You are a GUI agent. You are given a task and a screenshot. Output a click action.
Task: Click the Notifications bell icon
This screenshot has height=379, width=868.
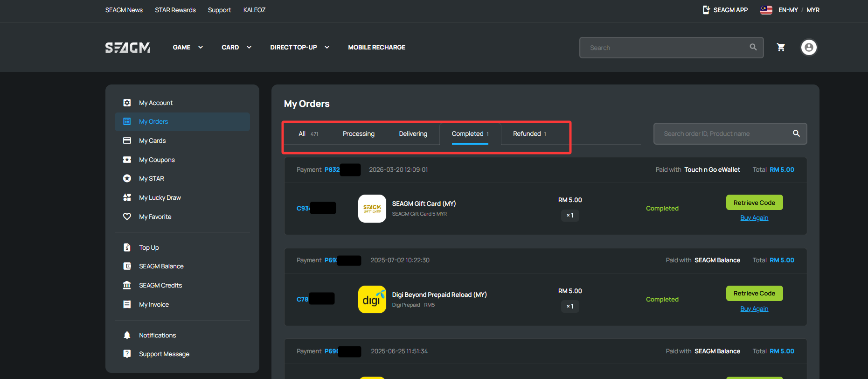pyautogui.click(x=127, y=335)
